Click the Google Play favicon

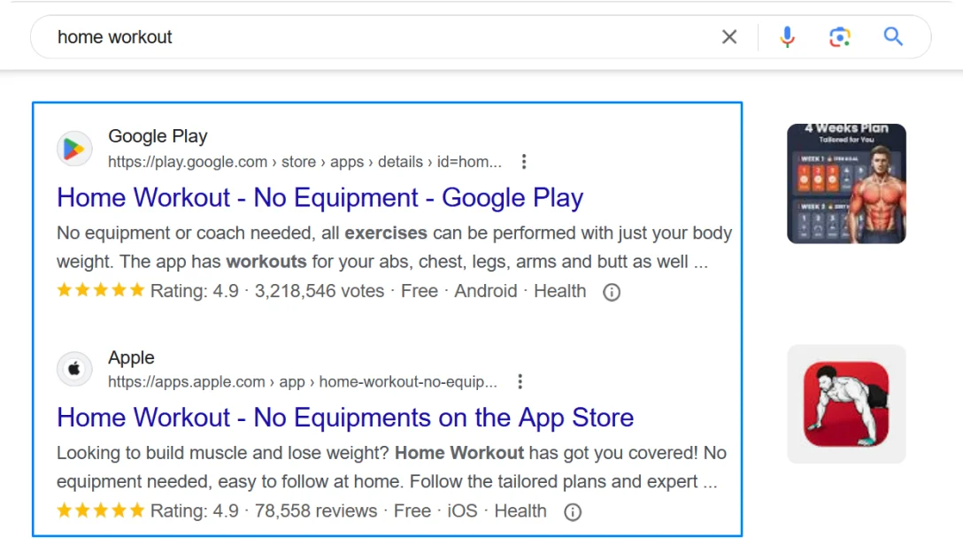coord(73,148)
